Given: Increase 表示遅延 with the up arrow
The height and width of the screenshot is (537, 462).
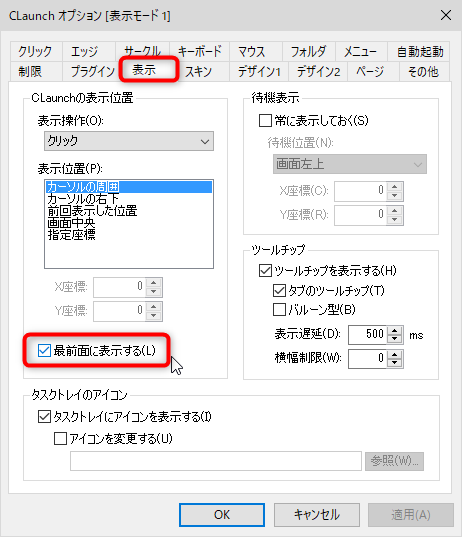Looking at the screenshot, I should click(395, 330).
